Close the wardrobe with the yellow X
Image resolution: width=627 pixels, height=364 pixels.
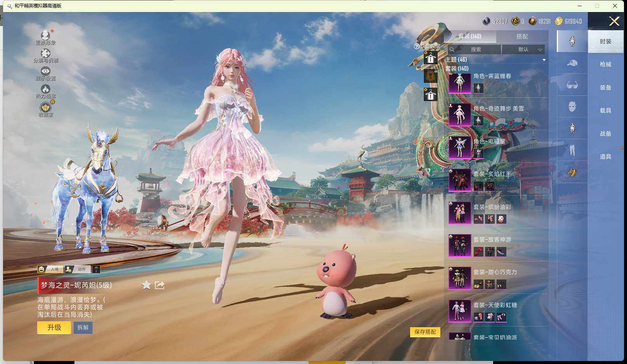(x=614, y=21)
